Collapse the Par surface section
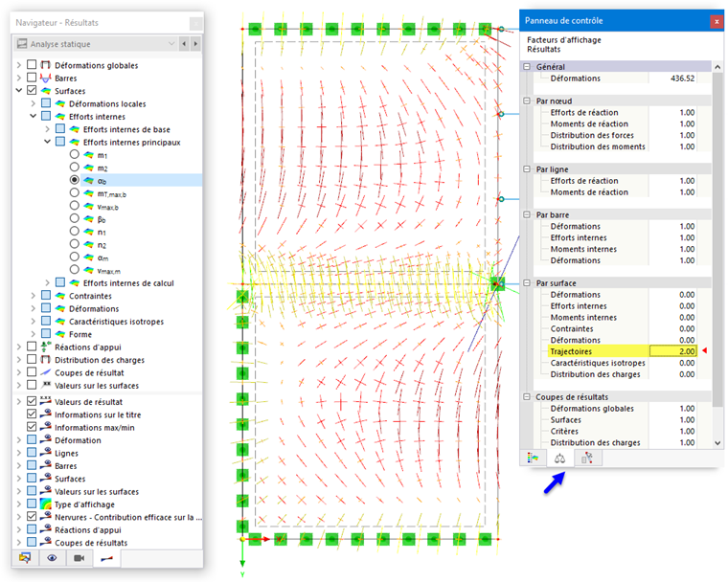The image size is (728, 582). coord(527,282)
